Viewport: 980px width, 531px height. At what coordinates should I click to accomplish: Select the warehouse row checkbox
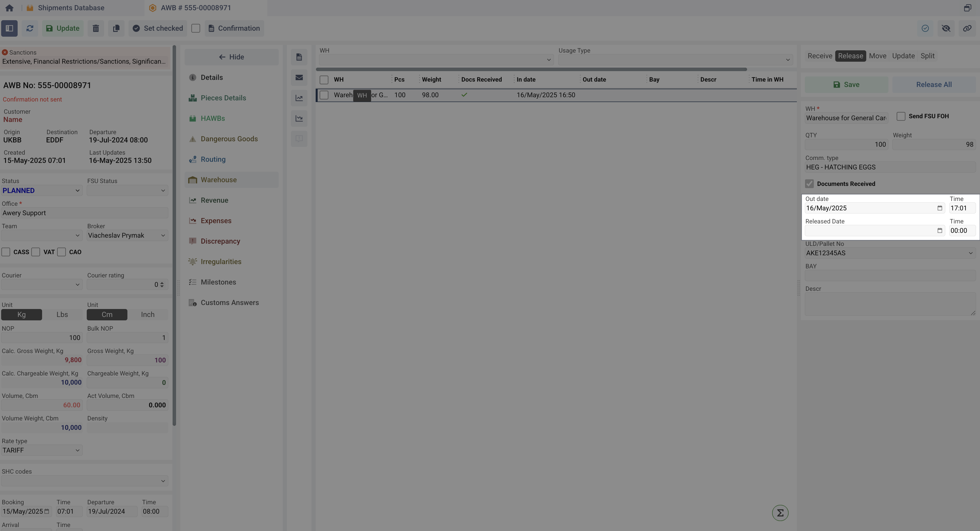click(324, 95)
